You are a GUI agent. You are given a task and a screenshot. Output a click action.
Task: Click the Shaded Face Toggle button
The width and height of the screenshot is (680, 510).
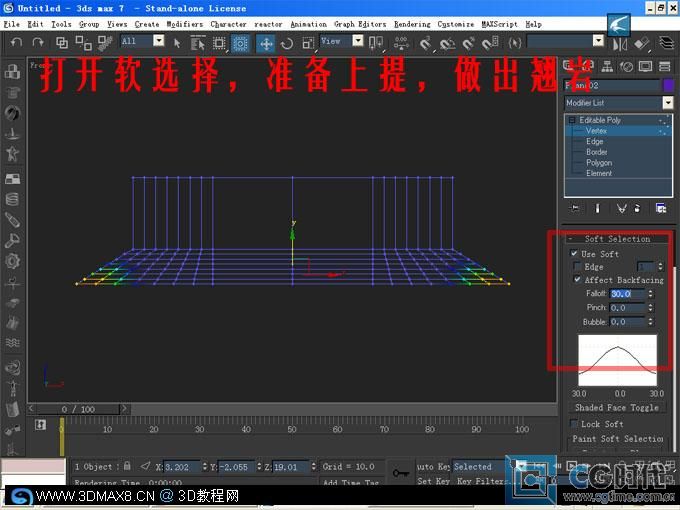(617, 408)
